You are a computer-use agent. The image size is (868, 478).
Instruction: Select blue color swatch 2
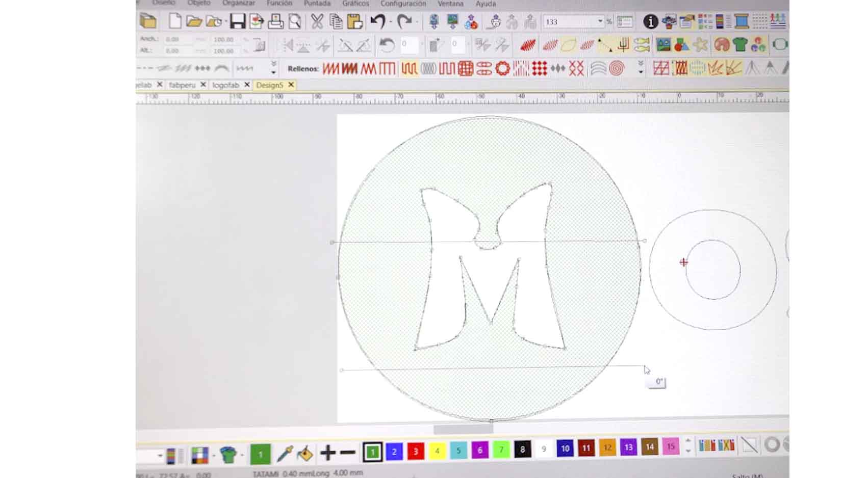coord(394,452)
